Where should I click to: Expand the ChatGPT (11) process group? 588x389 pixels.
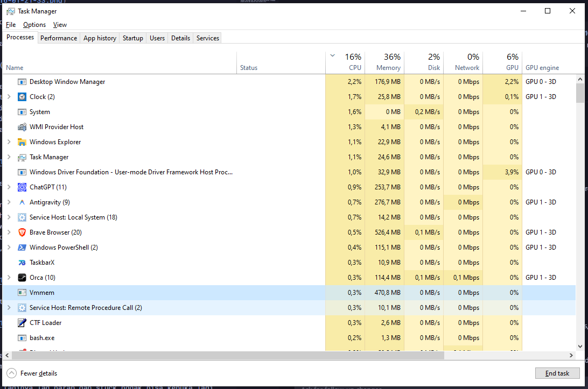(9, 187)
